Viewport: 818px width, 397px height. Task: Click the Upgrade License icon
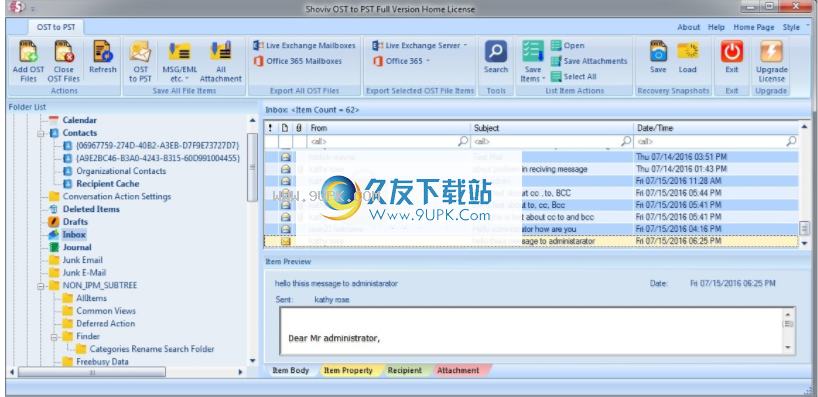tap(772, 52)
